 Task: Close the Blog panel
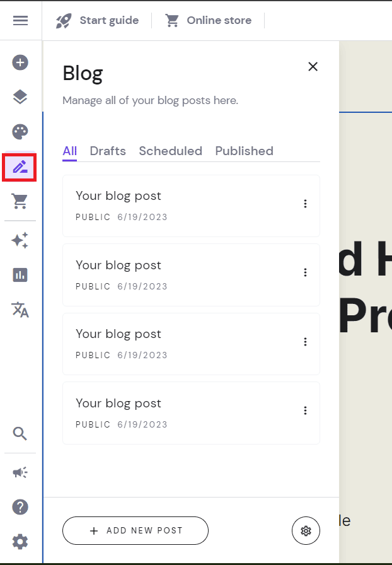click(x=313, y=66)
